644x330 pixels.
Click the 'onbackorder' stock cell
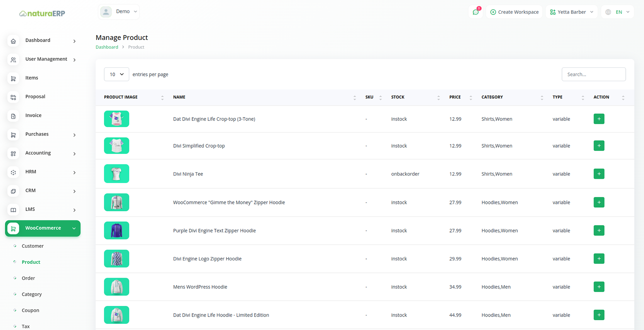point(405,174)
